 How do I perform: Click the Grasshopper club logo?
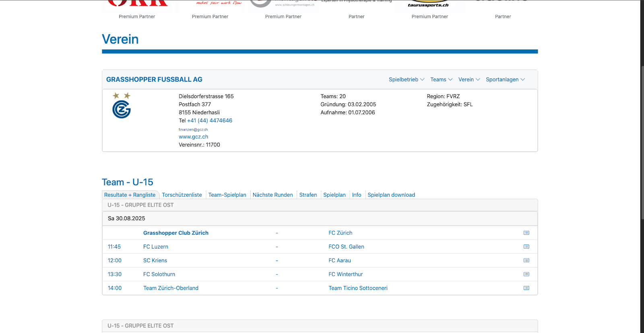(122, 106)
